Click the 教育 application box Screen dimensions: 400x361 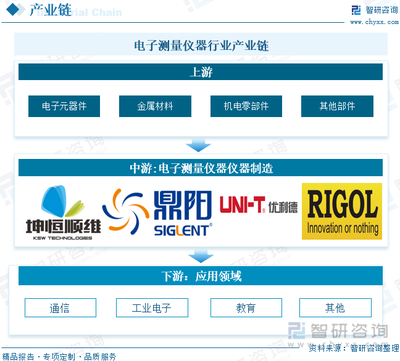pyautogui.click(x=246, y=308)
